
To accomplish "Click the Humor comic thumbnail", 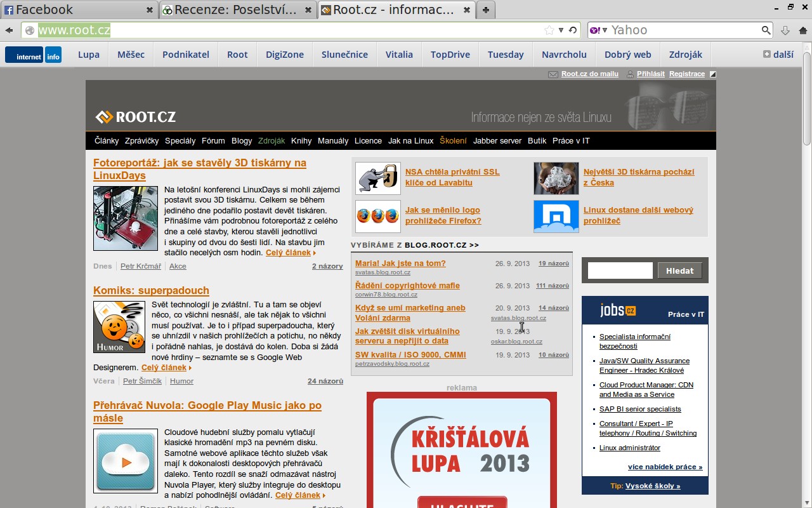I will point(119,327).
